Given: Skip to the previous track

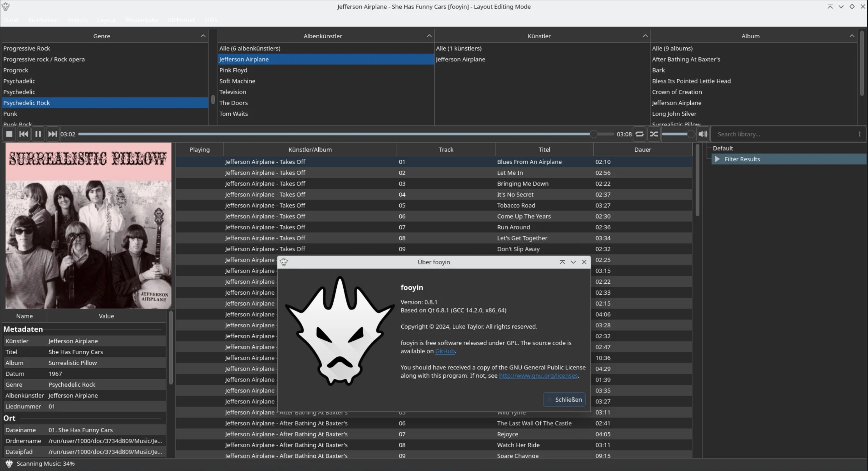Looking at the screenshot, I should click(x=23, y=134).
